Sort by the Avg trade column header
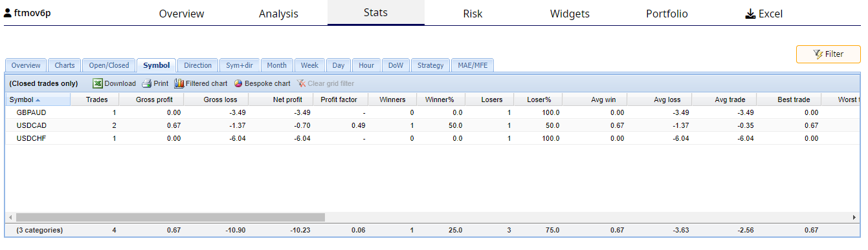The width and height of the screenshot is (868, 250). pos(724,99)
